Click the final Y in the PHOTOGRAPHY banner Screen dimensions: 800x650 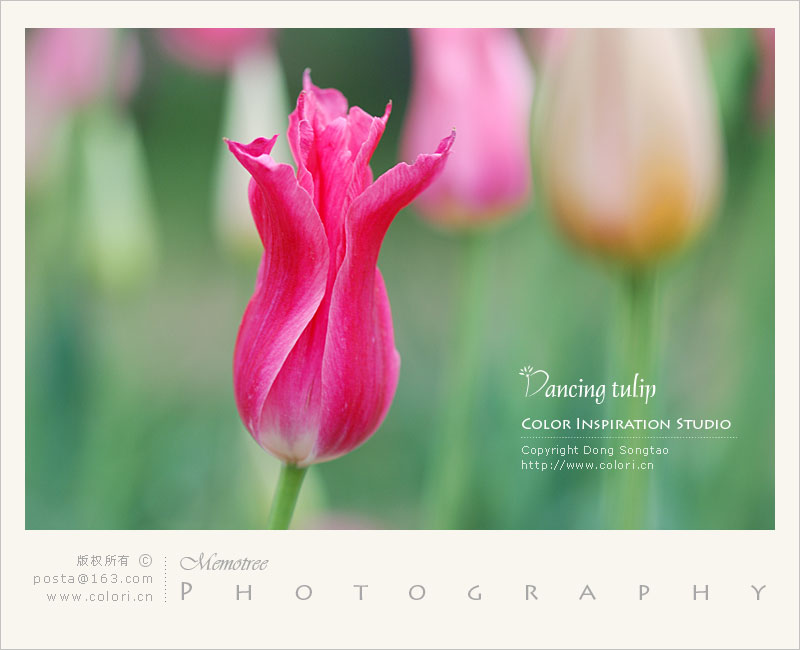click(x=760, y=593)
